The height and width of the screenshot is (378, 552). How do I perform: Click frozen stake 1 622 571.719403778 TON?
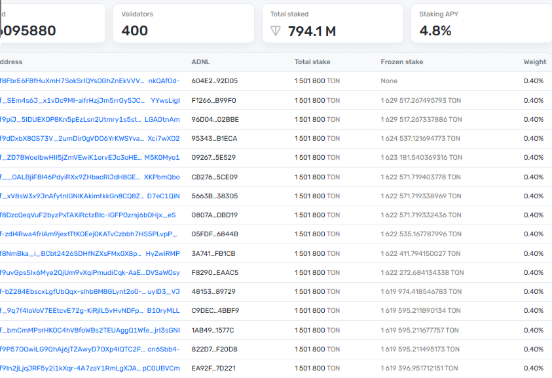(420, 177)
